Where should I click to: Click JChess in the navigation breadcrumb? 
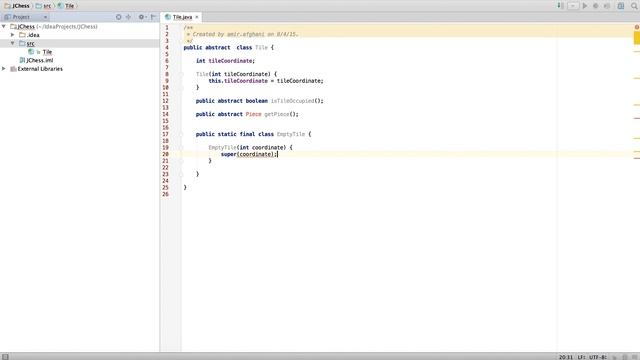coord(17,6)
